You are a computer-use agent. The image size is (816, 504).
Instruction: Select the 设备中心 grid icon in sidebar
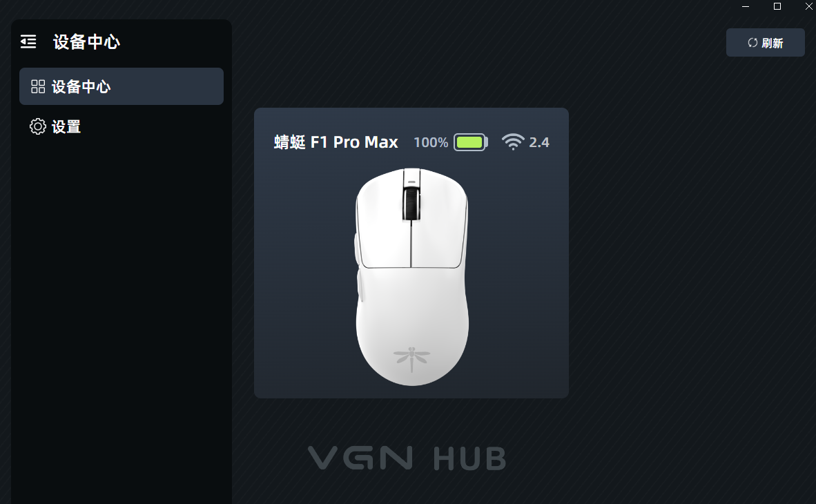click(38, 86)
